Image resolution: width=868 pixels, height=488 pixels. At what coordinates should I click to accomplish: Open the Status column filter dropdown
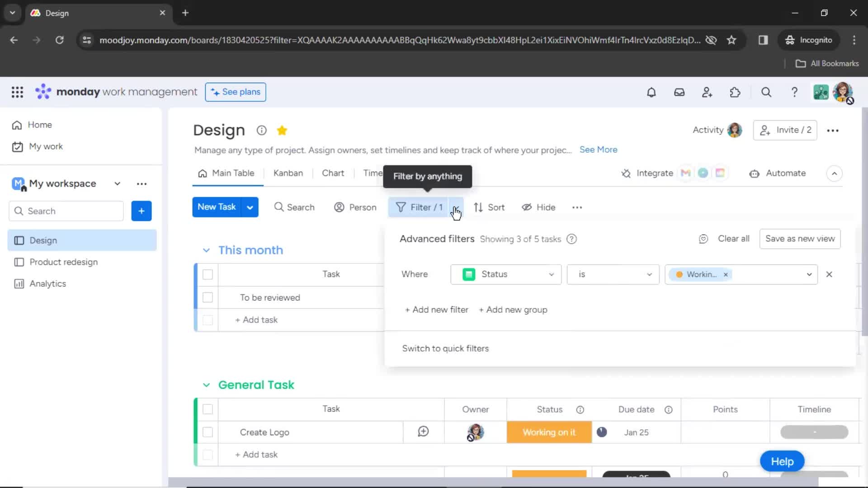tap(506, 274)
